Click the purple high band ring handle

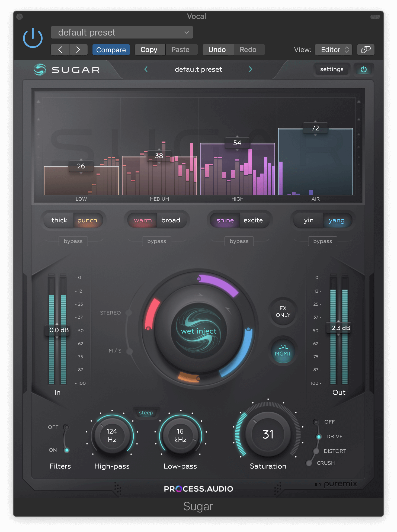tap(199, 278)
